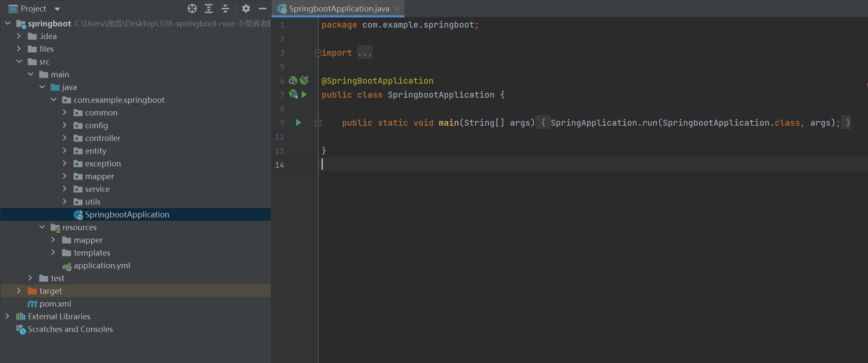Select the templates folder row
The image size is (868, 363).
point(135,253)
